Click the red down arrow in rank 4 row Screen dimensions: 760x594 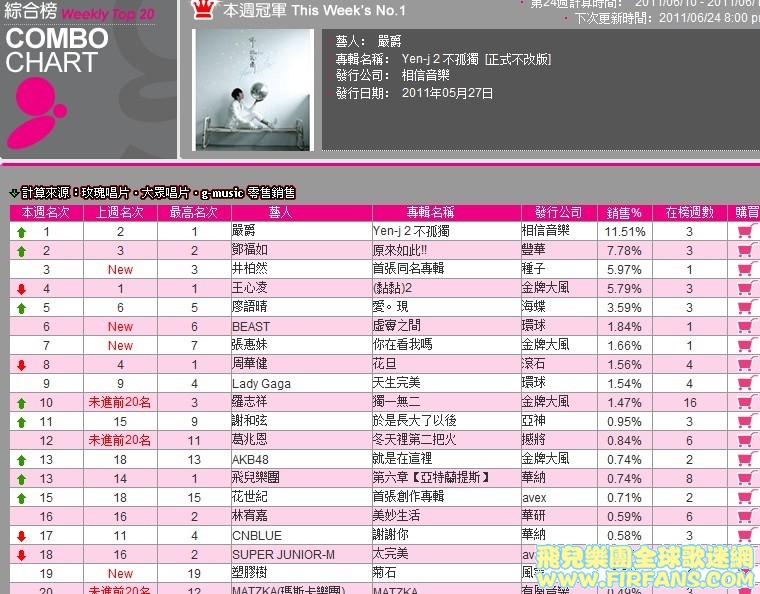click(21, 289)
